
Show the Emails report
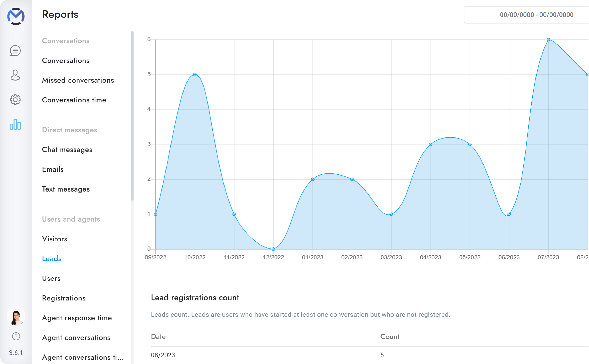(53, 169)
